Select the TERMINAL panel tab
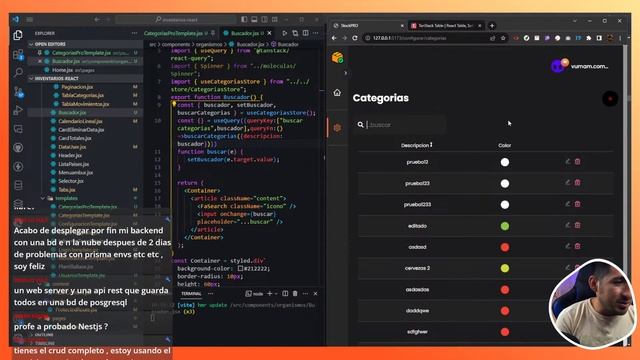 191,293
